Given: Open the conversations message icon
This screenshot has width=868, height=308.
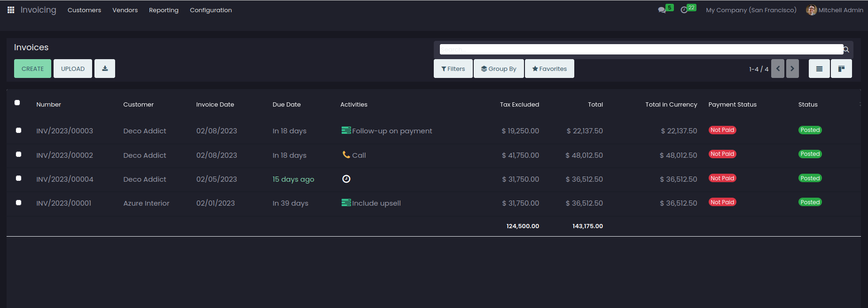Looking at the screenshot, I should (x=662, y=10).
